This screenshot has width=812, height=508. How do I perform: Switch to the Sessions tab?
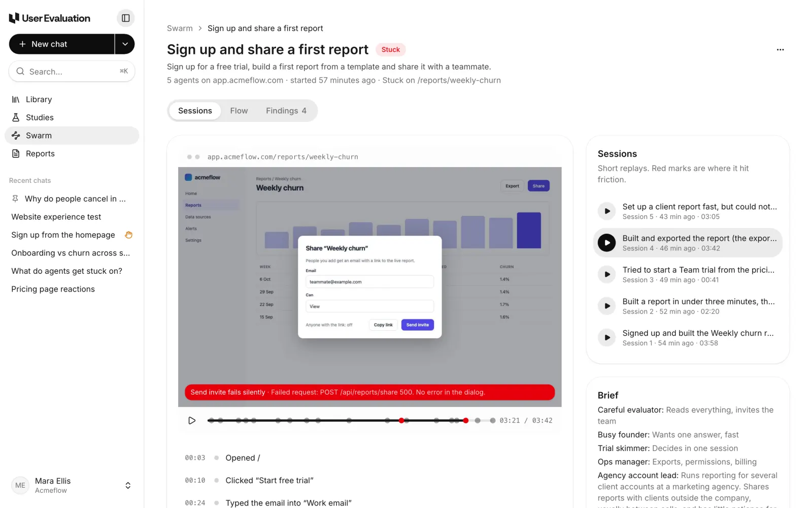pyautogui.click(x=195, y=111)
